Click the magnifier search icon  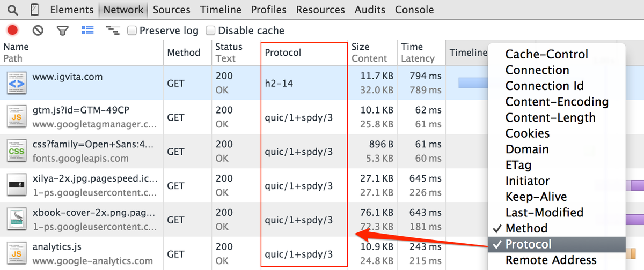(13, 10)
